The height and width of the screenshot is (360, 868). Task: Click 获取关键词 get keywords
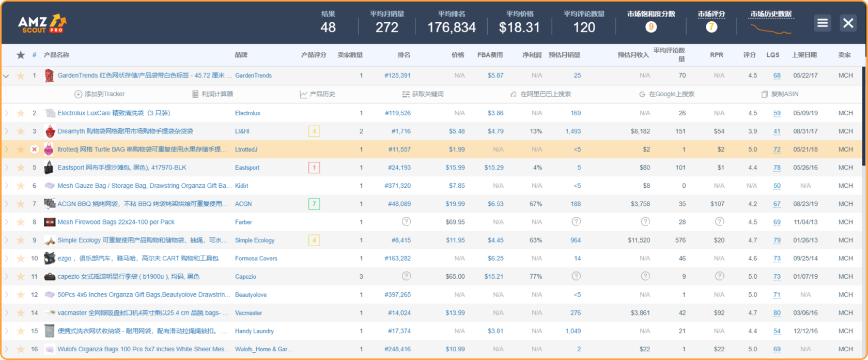click(x=423, y=94)
